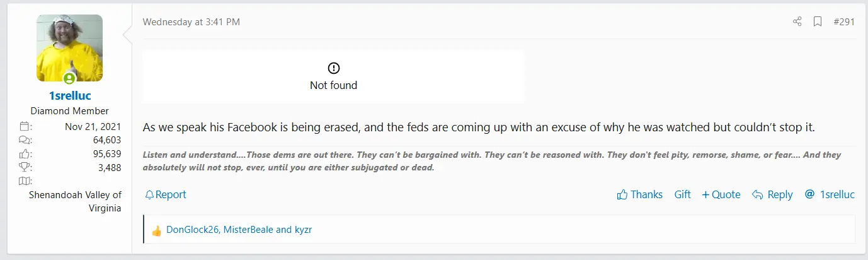Give Thanks to this post
The height and width of the screenshot is (260, 868).
639,194
